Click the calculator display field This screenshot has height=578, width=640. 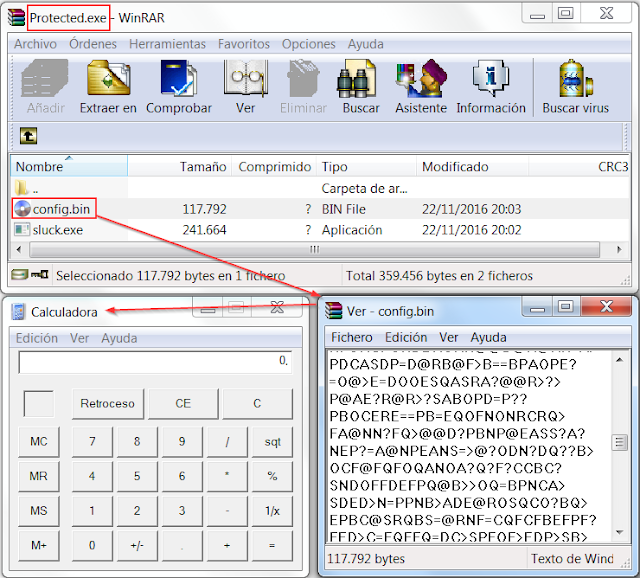click(155, 362)
